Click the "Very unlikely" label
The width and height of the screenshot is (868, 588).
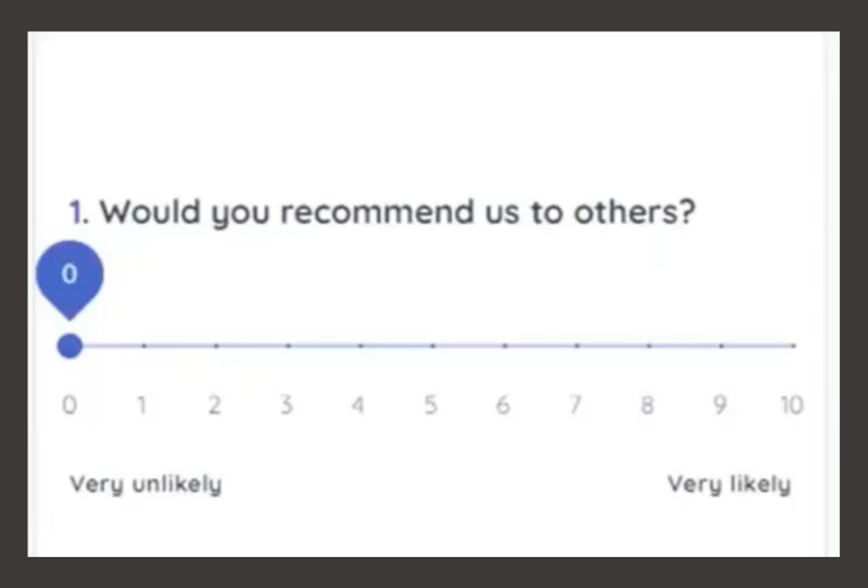pos(145,485)
